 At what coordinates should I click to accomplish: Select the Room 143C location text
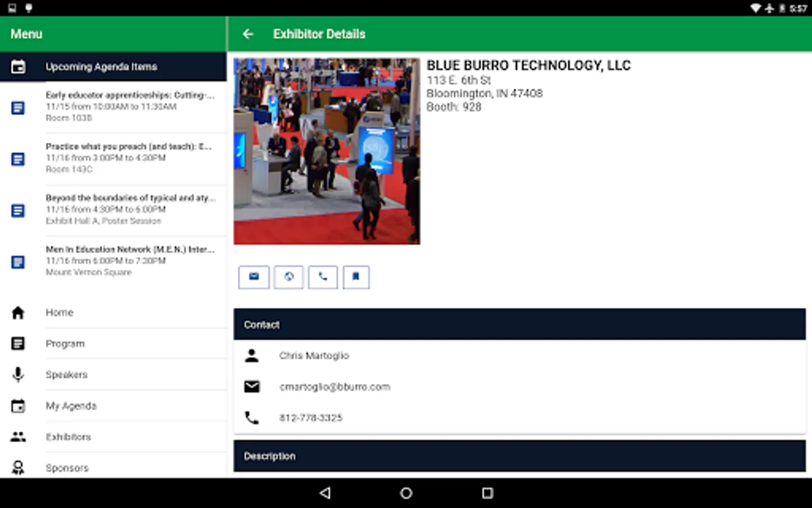(69, 169)
